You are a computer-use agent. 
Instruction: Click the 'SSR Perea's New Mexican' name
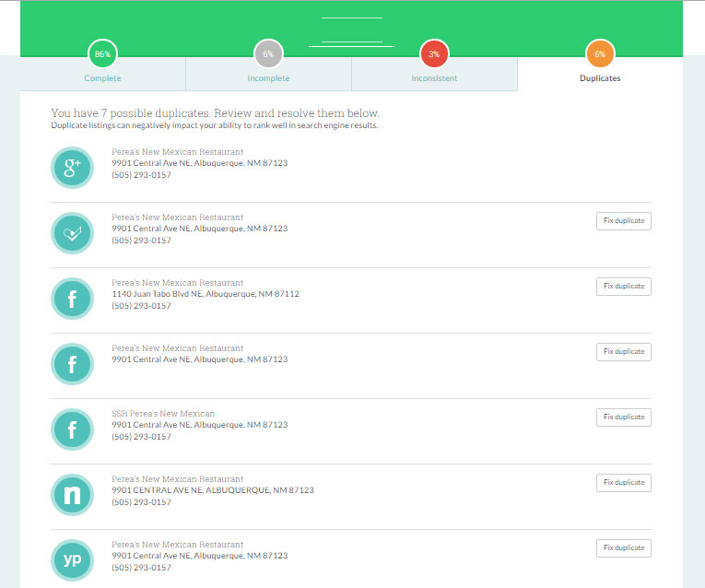click(163, 414)
